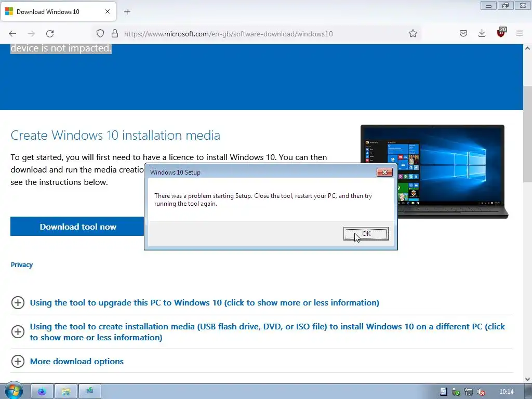Close the Download Windows 10 tab
532x399 pixels.
coord(108,11)
